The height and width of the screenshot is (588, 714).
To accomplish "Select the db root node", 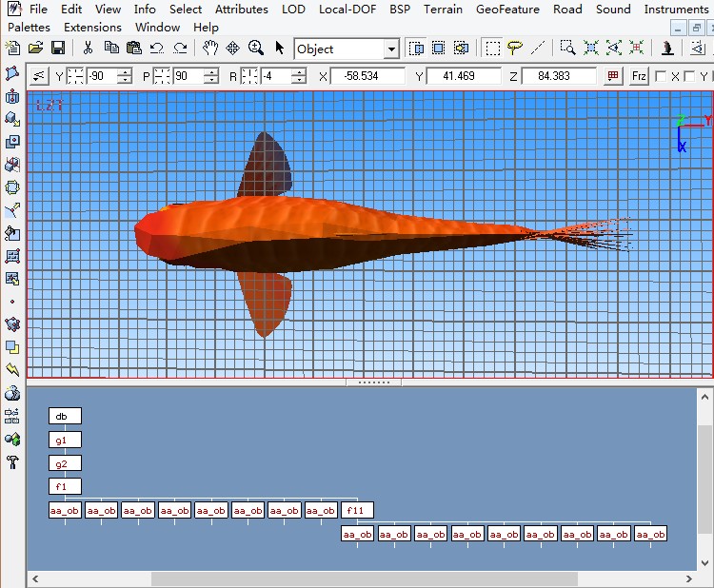I will point(65,416).
